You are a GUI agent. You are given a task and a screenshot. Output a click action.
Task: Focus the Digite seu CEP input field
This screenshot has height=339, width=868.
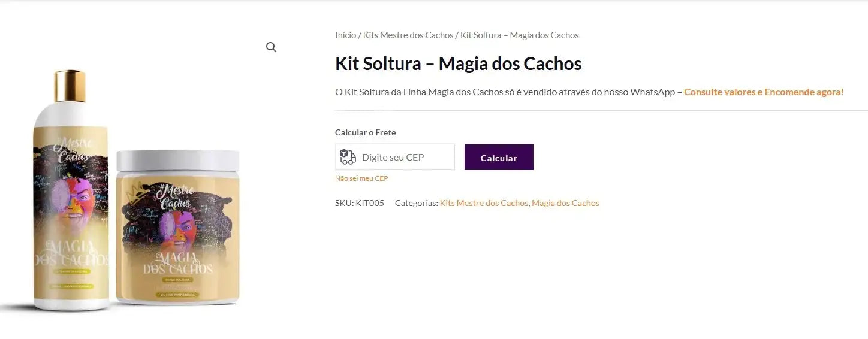[x=403, y=157]
